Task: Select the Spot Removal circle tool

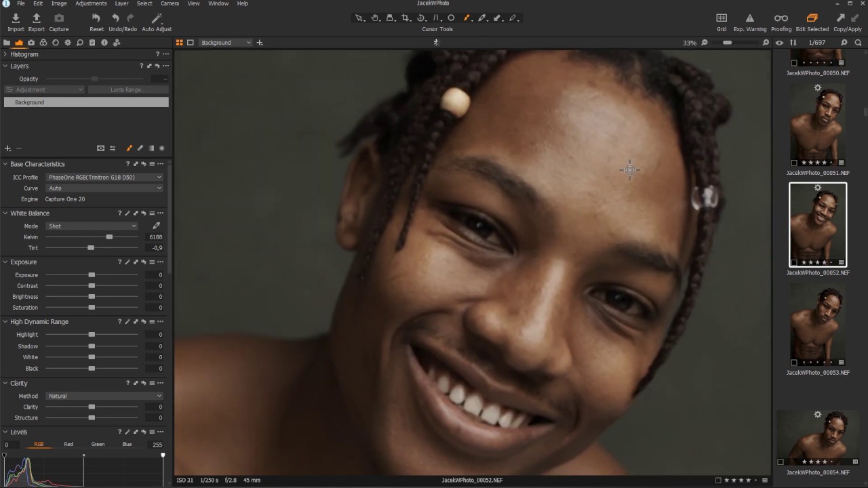Action: (x=451, y=18)
